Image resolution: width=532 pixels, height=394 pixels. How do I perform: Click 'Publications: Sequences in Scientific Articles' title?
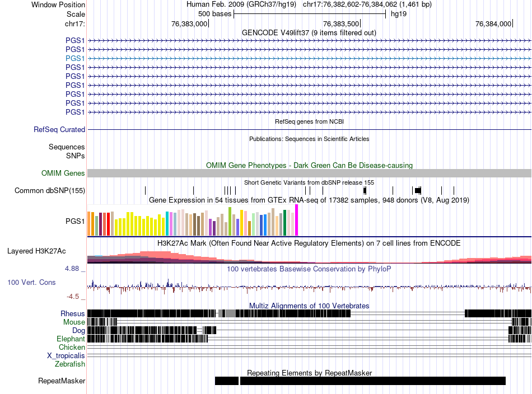(309, 139)
